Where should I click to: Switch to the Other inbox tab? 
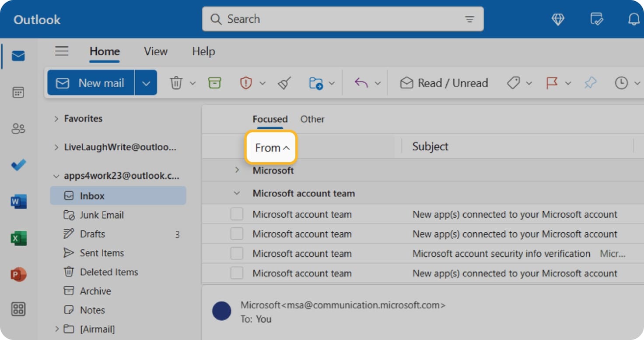pos(312,119)
